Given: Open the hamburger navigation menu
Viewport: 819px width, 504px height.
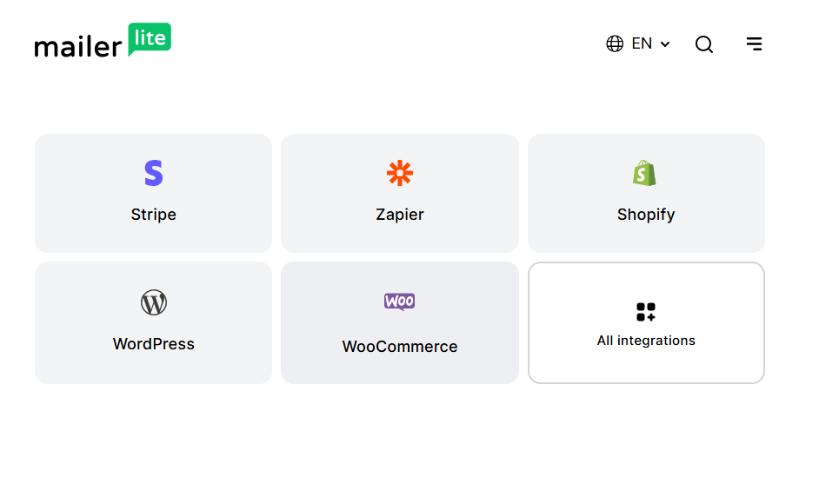Looking at the screenshot, I should click(754, 43).
